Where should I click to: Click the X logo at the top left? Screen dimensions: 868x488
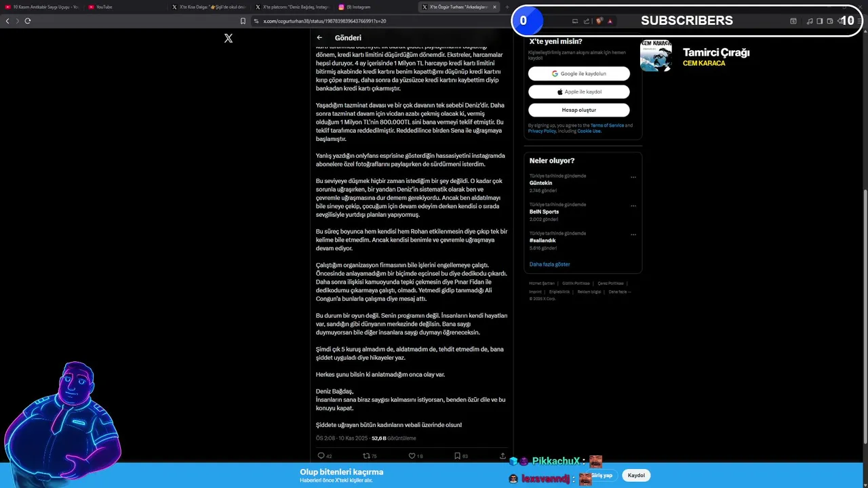coord(229,39)
